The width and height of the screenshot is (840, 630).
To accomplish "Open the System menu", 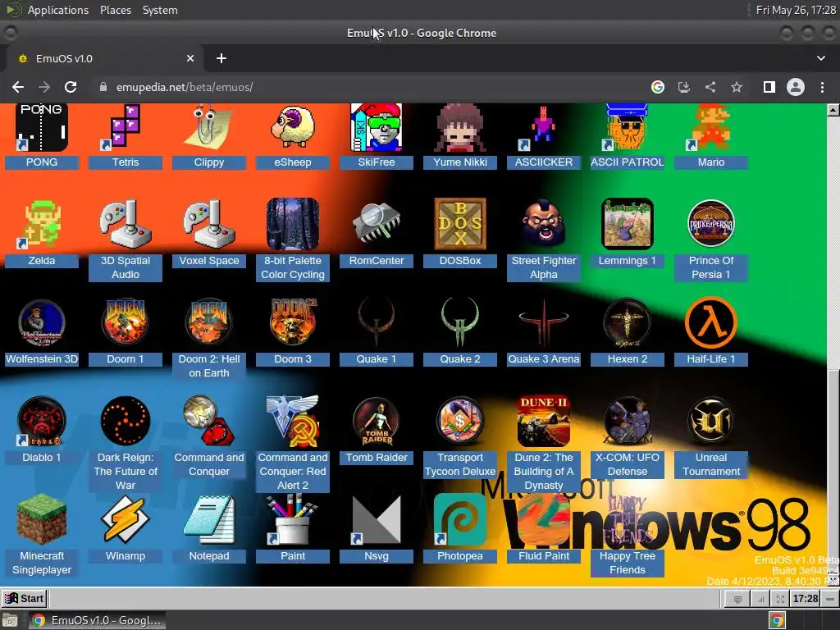I will point(160,10).
